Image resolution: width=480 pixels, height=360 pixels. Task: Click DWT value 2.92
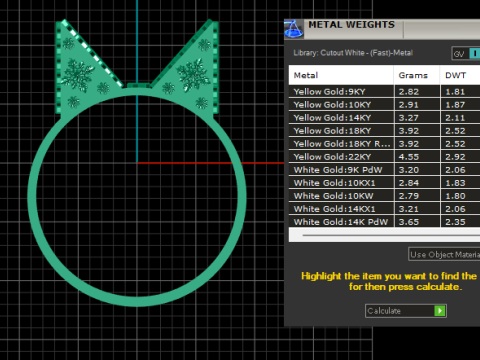click(455, 157)
